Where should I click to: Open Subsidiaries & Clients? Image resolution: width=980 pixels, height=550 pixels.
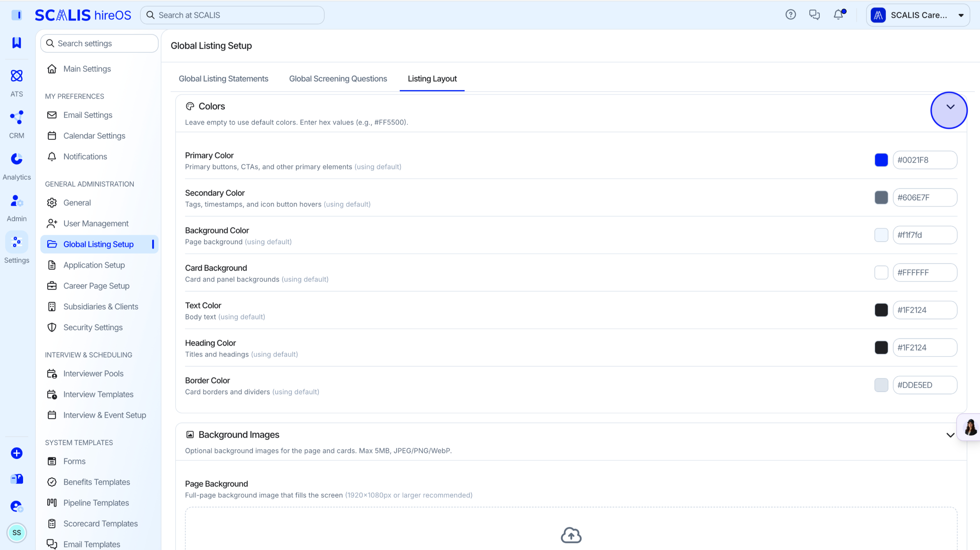tap(99, 307)
